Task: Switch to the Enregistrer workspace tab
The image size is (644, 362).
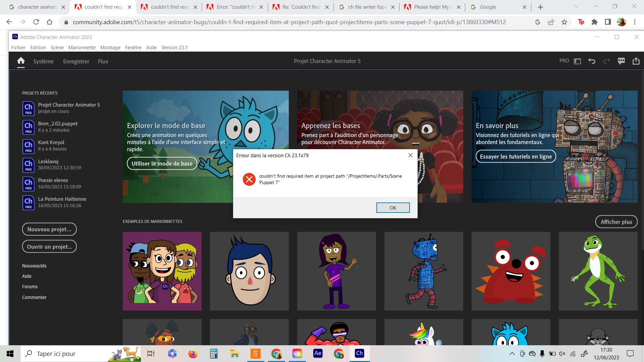Action: click(x=76, y=61)
